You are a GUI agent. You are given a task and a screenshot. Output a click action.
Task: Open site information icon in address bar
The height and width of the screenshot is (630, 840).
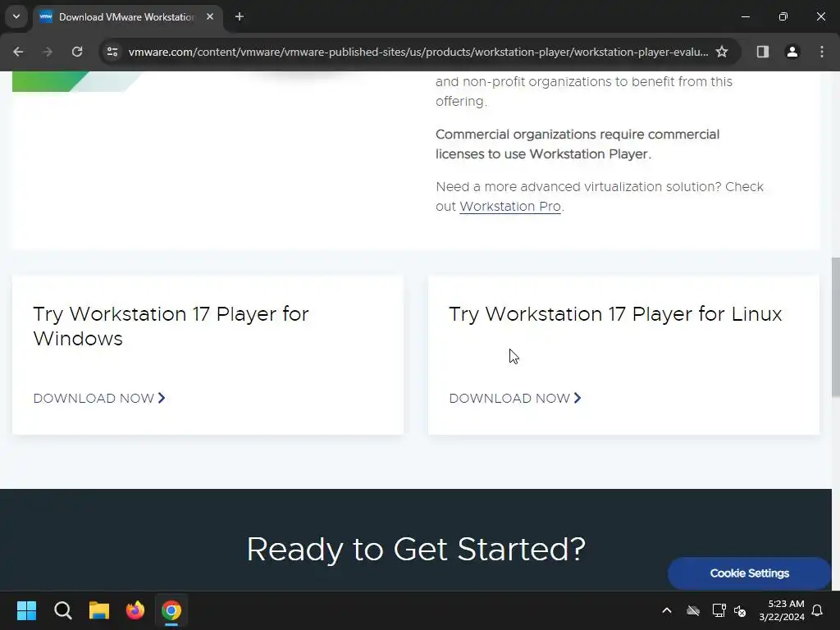click(112, 52)
